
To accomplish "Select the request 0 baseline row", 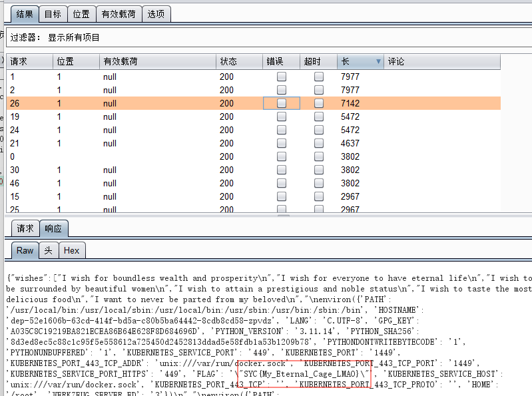I will (133, 156).
